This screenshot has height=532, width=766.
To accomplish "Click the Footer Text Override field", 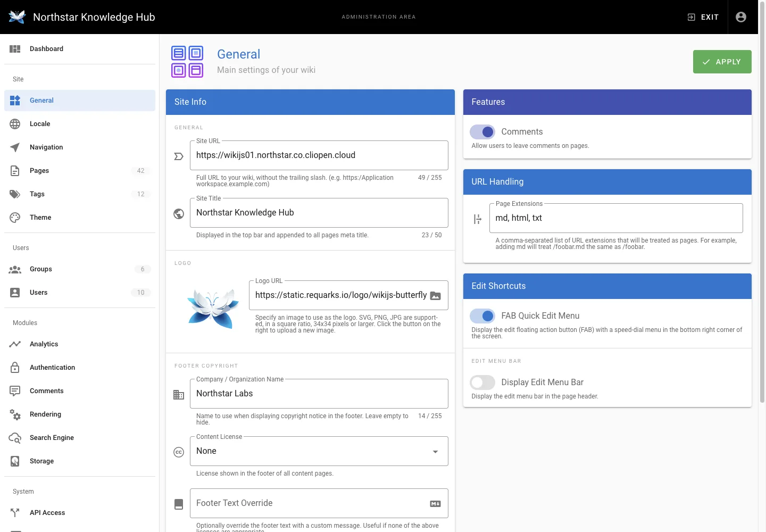I will click(319, 503).
